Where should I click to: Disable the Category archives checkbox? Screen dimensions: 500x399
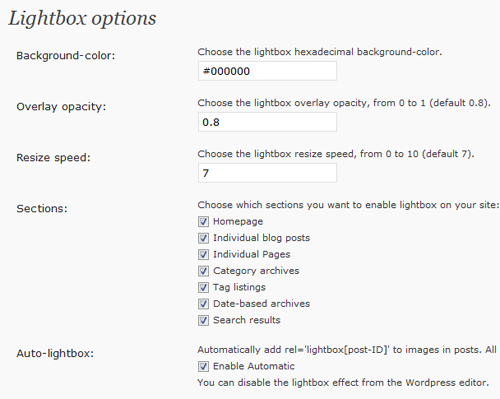(203, 271)
